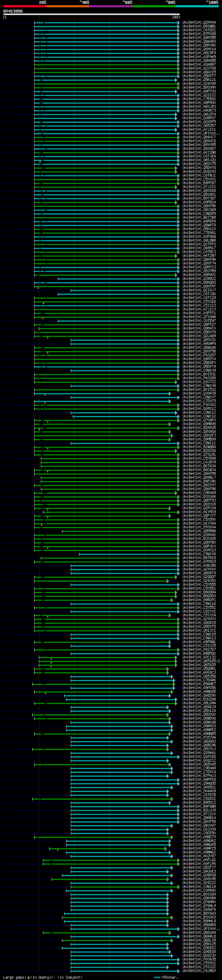Click the purple ~60% legend segment
Viewport: 222px width, 980px height.
[x=111, y=6]
